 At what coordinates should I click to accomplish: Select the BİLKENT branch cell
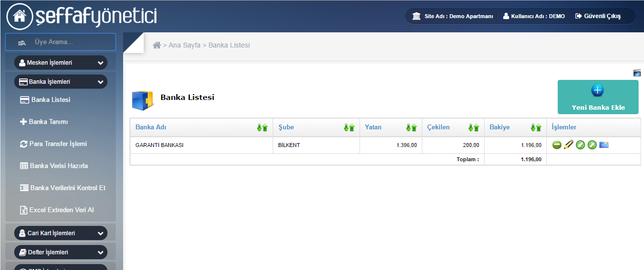coord(316,145)
